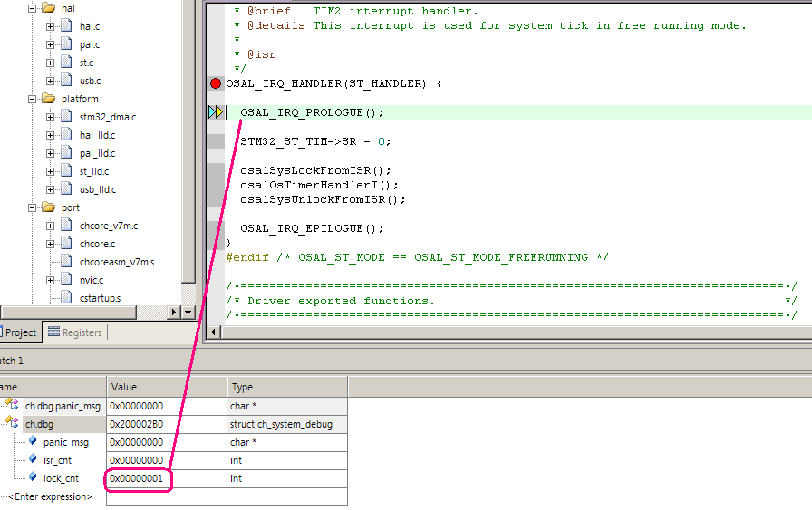Click the Watch 1 panel title
Screen dimensions: 812x510
(x=12, y=361)
